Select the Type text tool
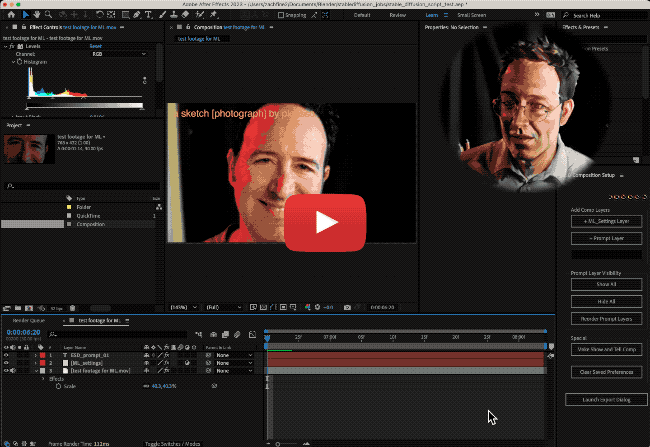This screenshot has height=447, width=650. [148, 15]
